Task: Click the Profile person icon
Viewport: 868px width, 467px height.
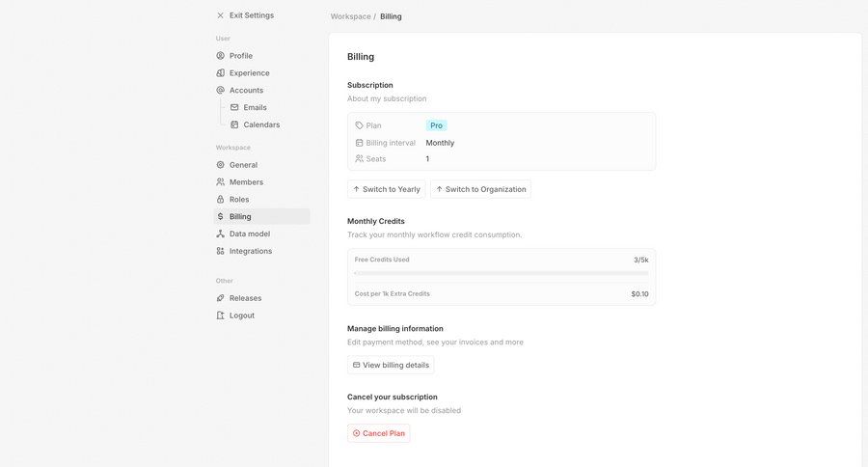Action: [220, 55]
